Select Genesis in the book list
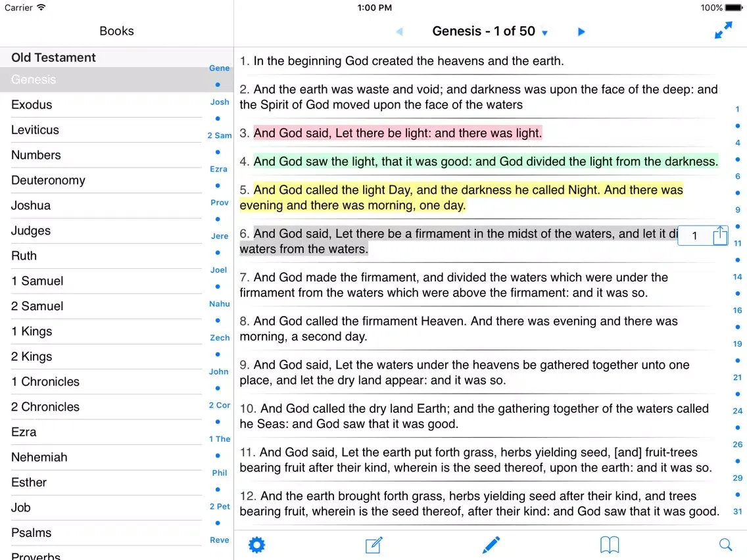 tap(117, 80)
